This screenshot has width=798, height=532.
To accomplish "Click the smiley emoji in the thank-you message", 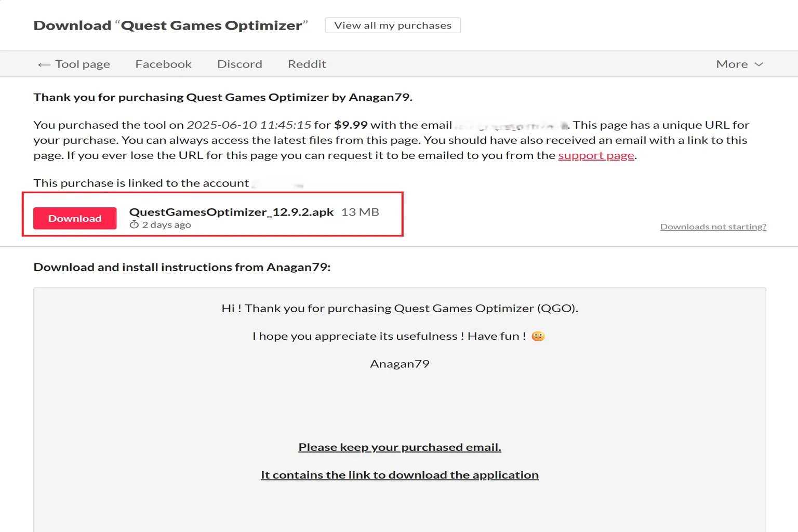I will point(539,336).
